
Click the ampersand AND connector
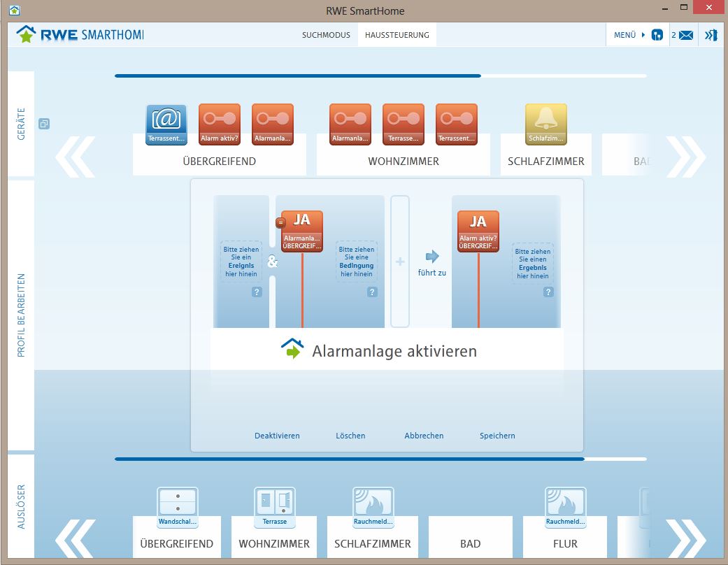click(x=273, y=262)
